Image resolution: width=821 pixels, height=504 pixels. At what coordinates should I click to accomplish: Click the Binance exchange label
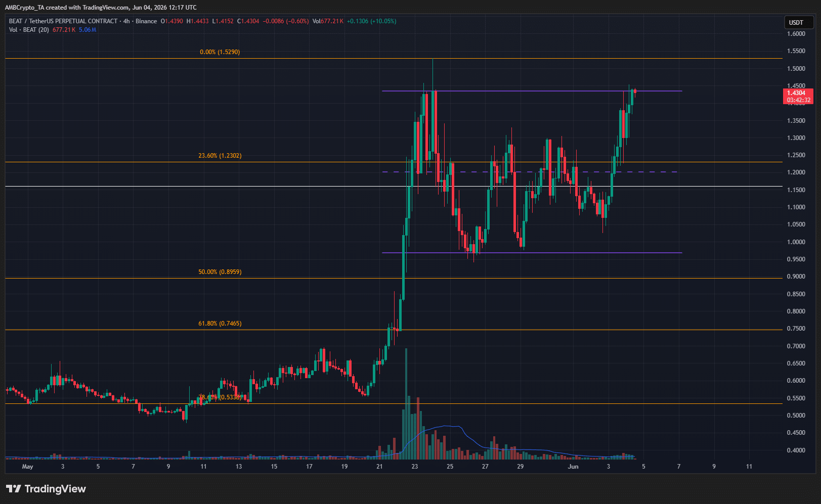click(x=146, y=21)
